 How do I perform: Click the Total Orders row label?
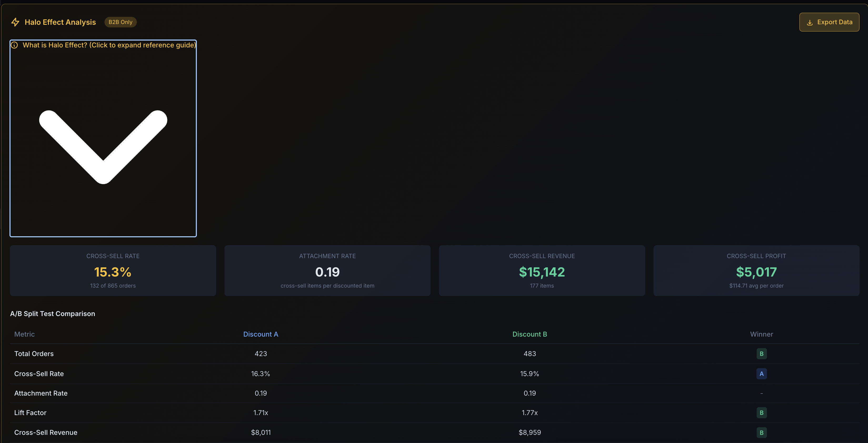34,354
